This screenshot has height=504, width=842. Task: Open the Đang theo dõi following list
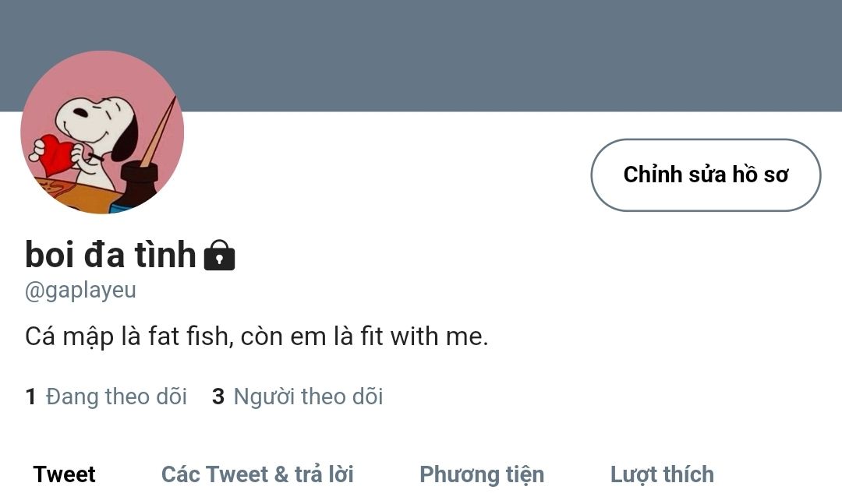(106, 397)
